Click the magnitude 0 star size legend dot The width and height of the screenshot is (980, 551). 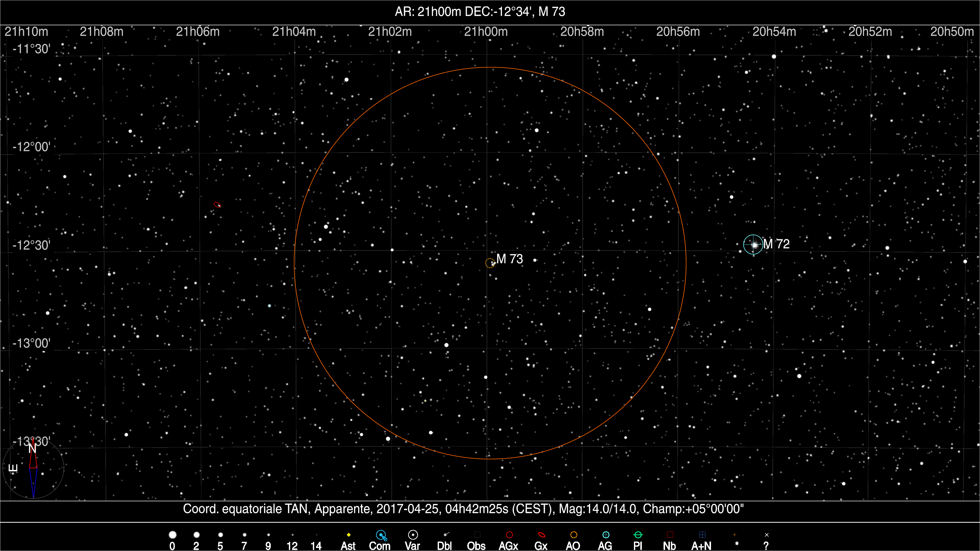(172, 535)
